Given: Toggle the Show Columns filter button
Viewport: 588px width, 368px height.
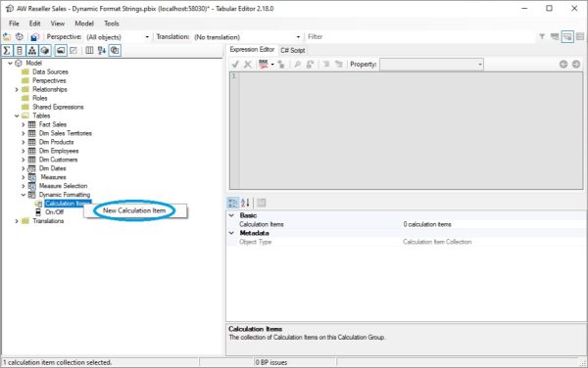Looking at the screenshot, I should pos(20,50).
